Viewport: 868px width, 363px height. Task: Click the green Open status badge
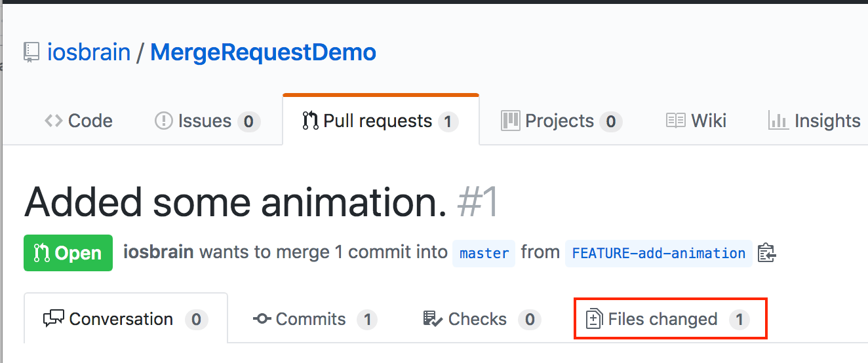(x=68, y=254)
